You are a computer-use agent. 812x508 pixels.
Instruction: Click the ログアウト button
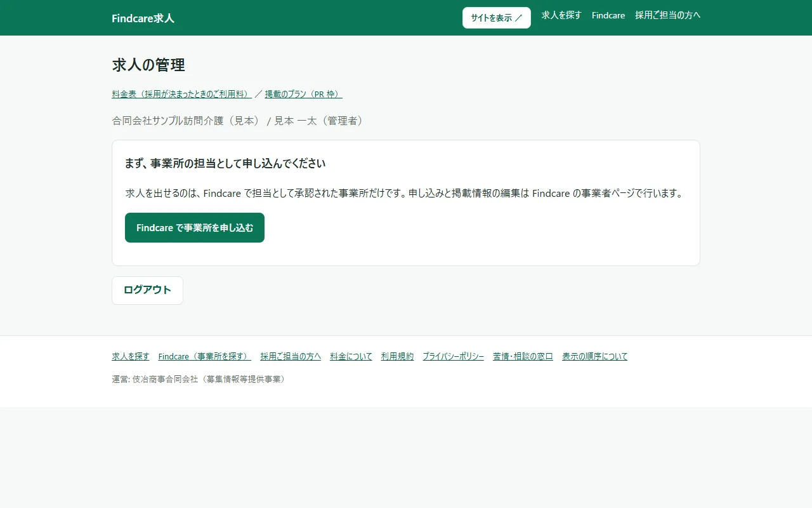[x=147, y=290]
